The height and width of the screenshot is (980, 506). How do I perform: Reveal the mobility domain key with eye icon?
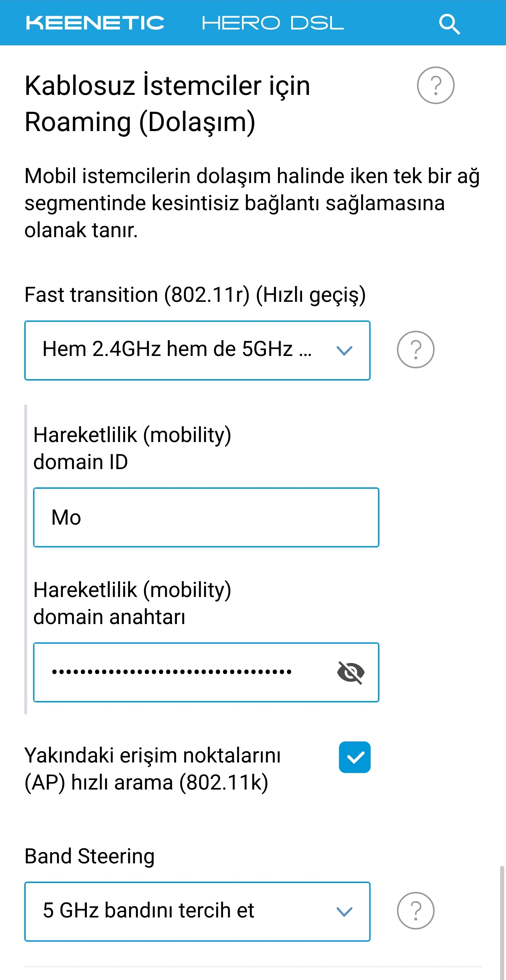tap(351, 672)
